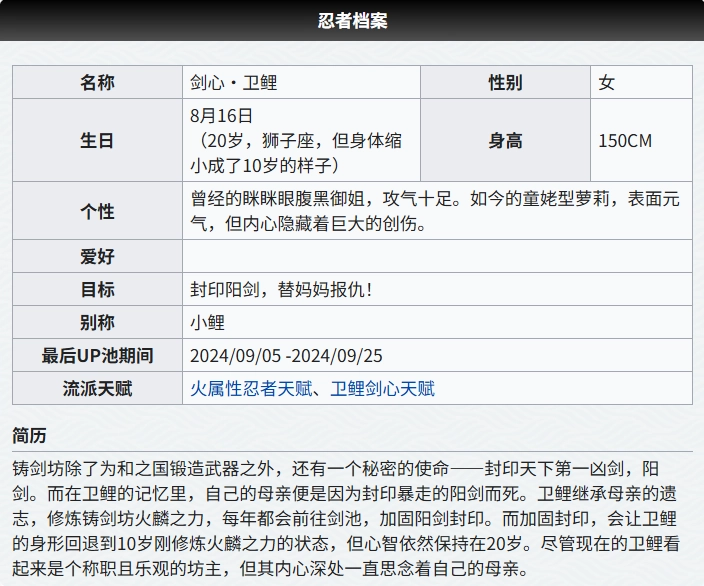Viewport: 704px width, 586px height.
Task: Click the 身高 label cell
Action: pos(505,140)
